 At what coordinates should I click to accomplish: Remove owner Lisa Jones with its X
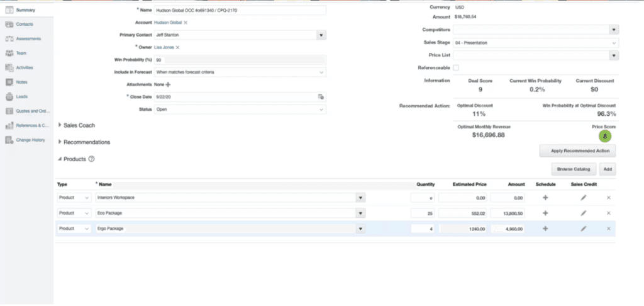point(177,48)
